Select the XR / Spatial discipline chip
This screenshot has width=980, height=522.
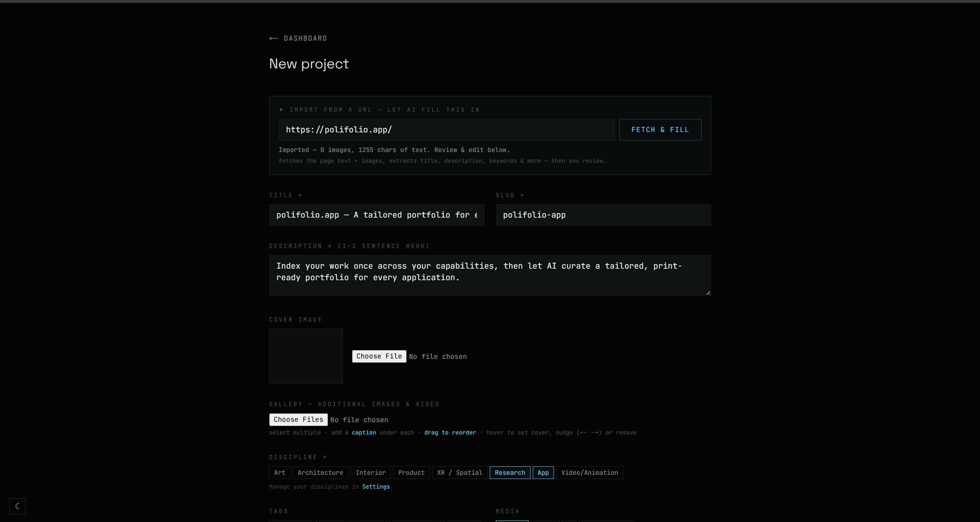tap(460, 472)
